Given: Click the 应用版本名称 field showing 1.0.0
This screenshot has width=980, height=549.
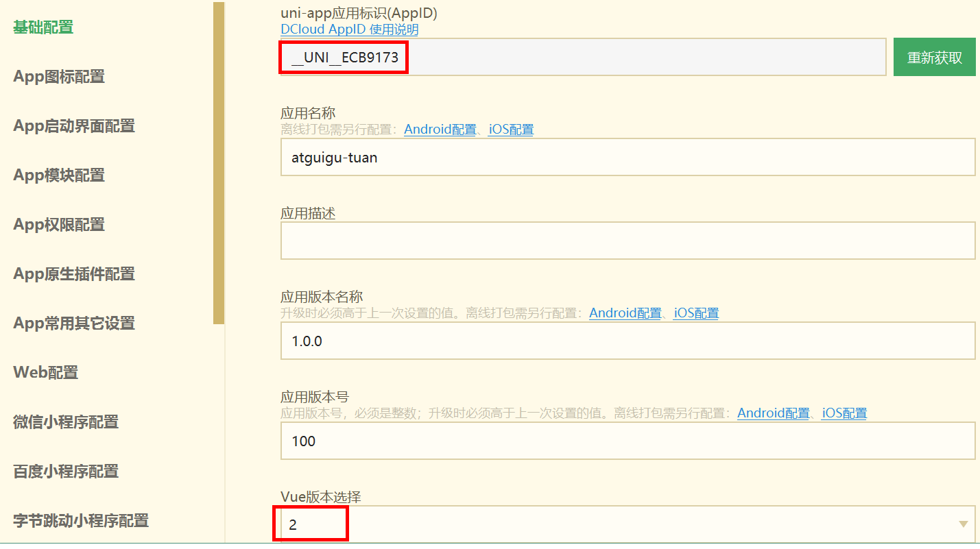Looking at the screenshot, I should (627, 341).
